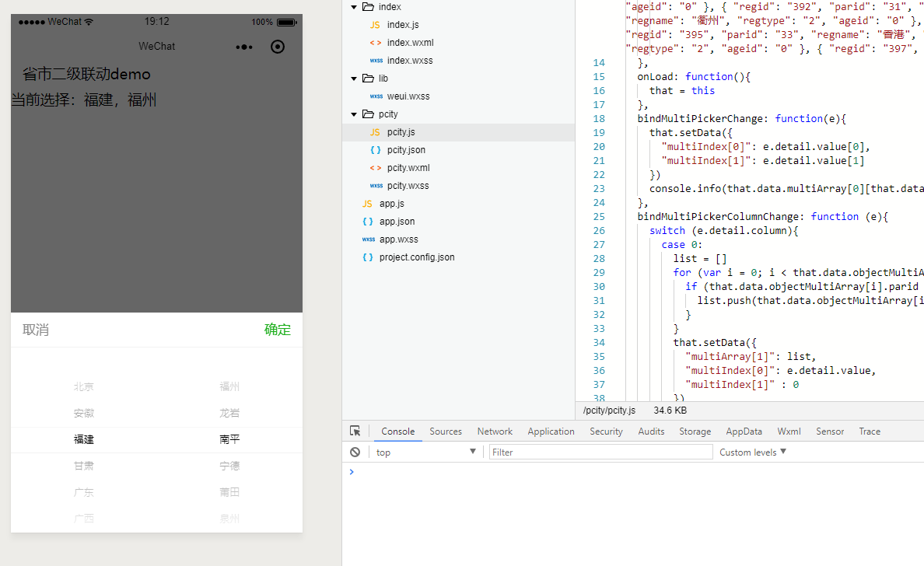Click the JS icon beside index.js
Screen dimensions: 924x566
[375, 25]
